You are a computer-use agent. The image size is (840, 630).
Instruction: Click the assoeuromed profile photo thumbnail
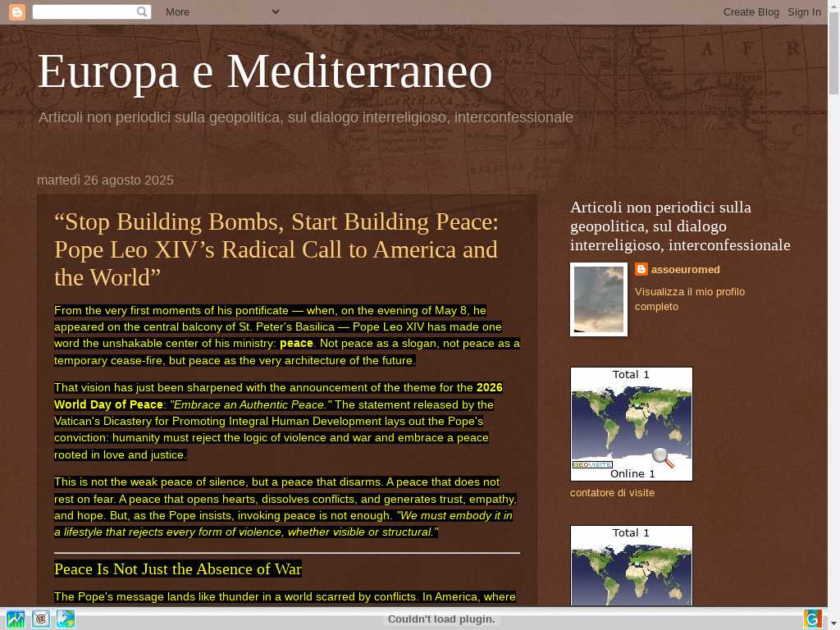point(598,299)
